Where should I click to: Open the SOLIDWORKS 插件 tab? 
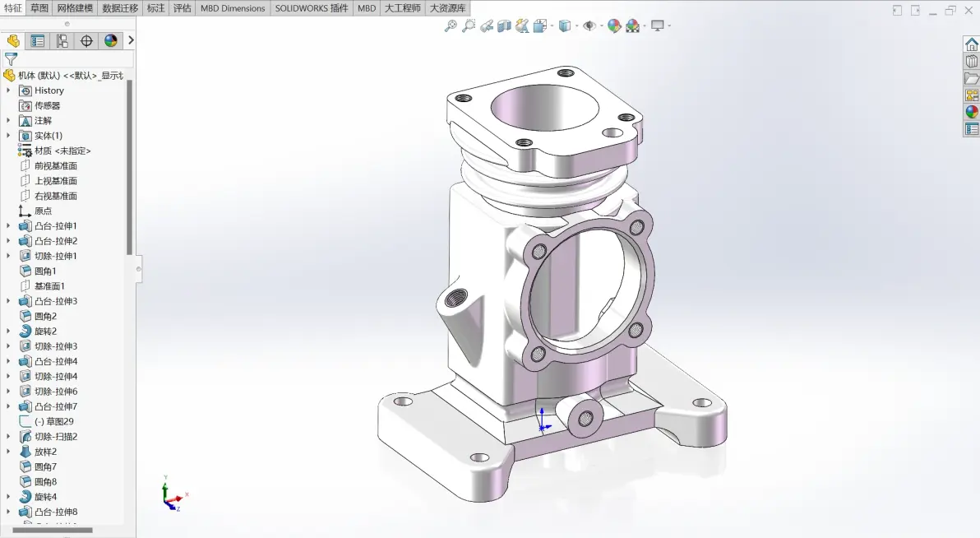tap(312, 8)
